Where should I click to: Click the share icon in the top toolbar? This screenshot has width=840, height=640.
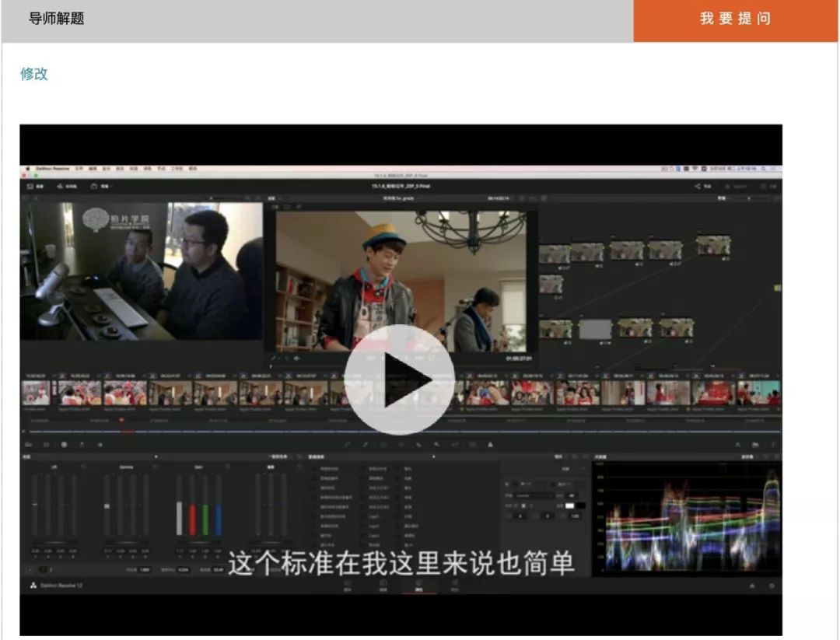tap(698, 187)
